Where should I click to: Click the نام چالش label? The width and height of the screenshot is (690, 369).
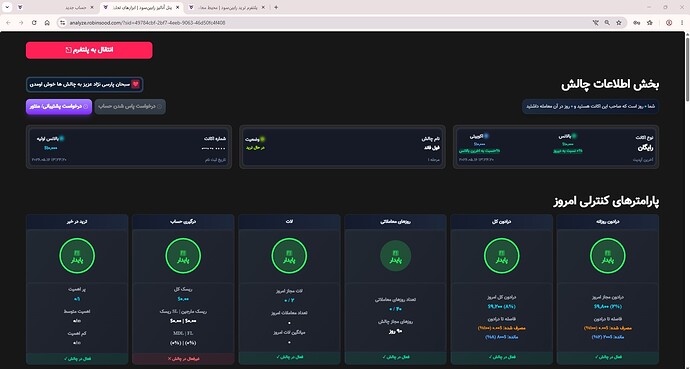click(431, 139)
